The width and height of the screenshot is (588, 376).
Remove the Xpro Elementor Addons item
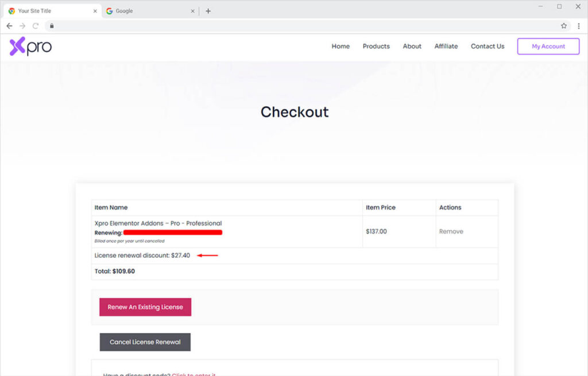pyautogui.click(x=451, y=231)
